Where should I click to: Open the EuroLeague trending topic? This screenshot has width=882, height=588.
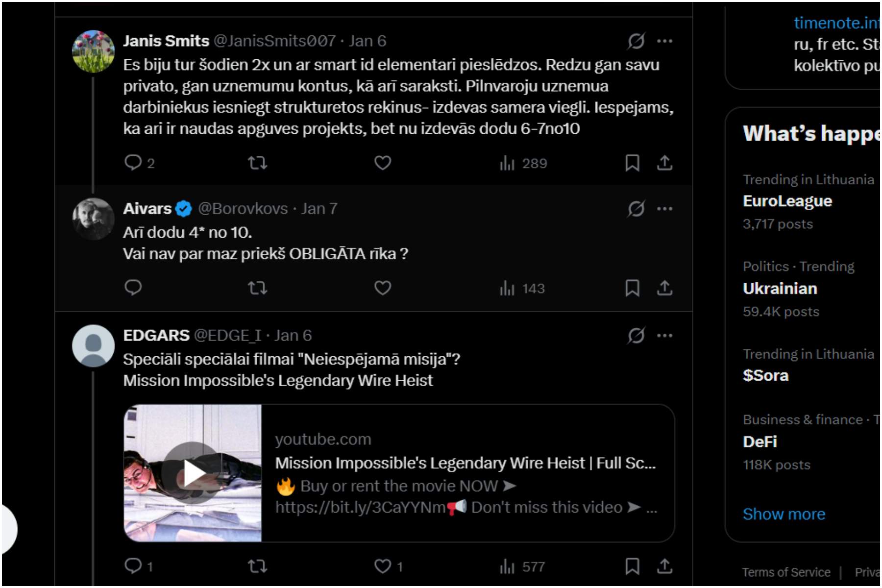(787, 201)
